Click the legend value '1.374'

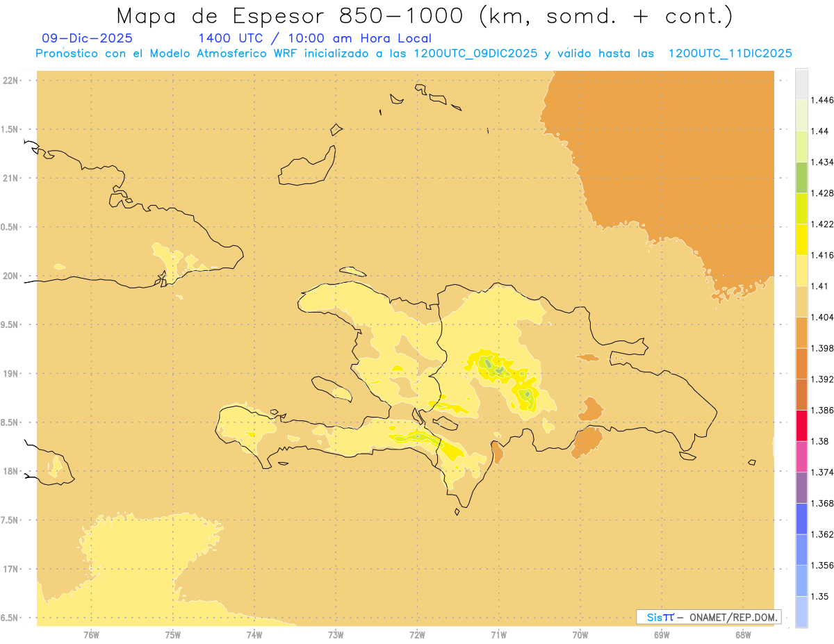(x=822, y=472)
